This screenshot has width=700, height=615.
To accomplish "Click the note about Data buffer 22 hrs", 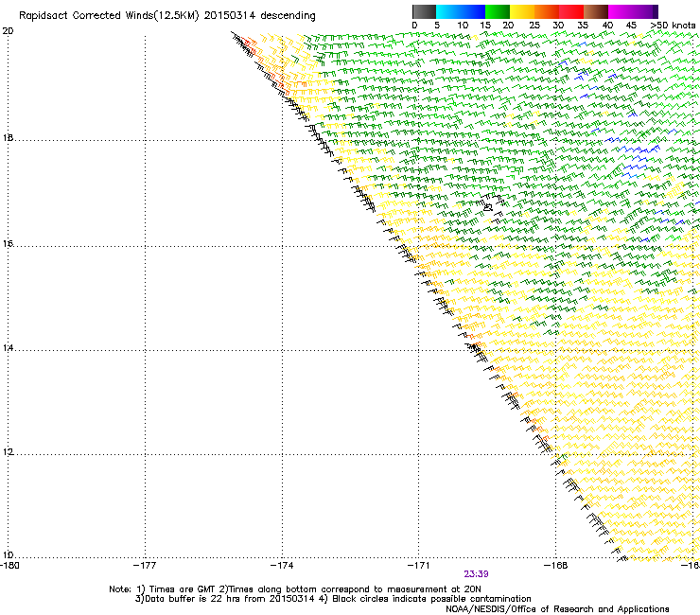I will point(333,599).
